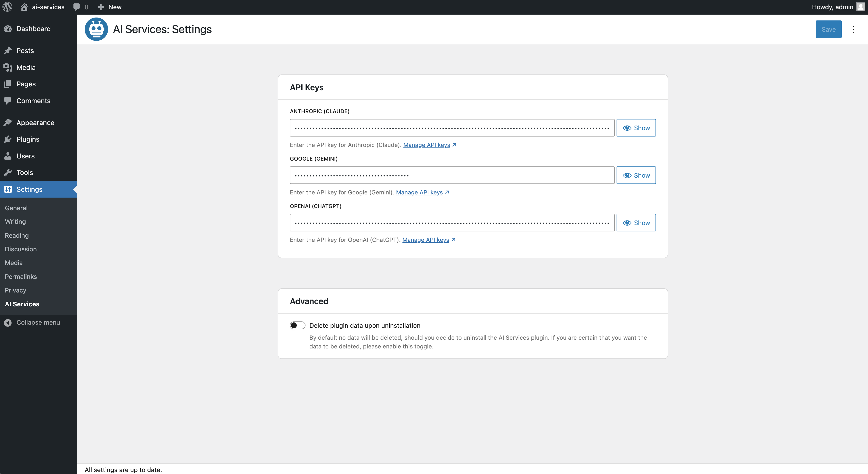Click the Tools icon in sidebar
This screenshot has height=474, width=868.
[8, 172]
